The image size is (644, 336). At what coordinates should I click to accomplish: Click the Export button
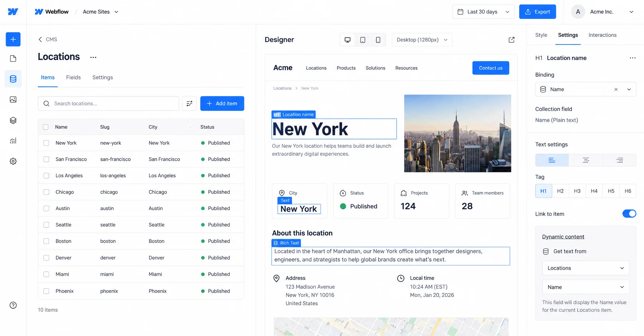click(x=537, y=12)
